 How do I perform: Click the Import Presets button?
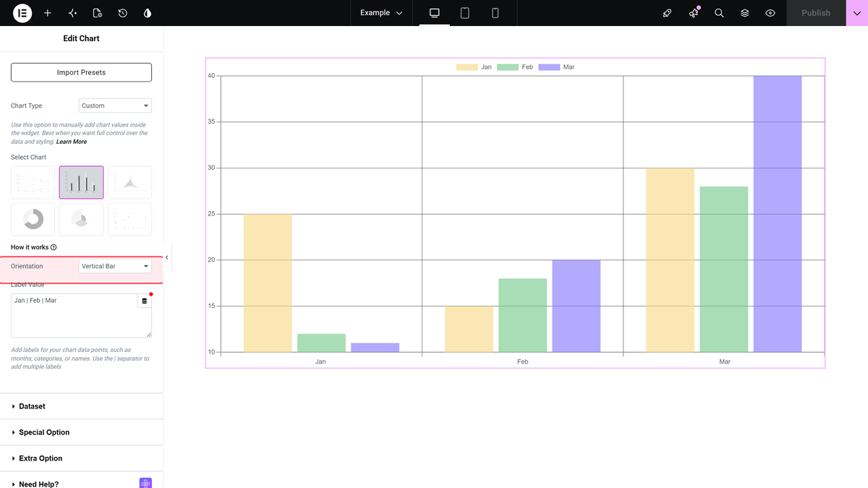(x=81, y=72)
